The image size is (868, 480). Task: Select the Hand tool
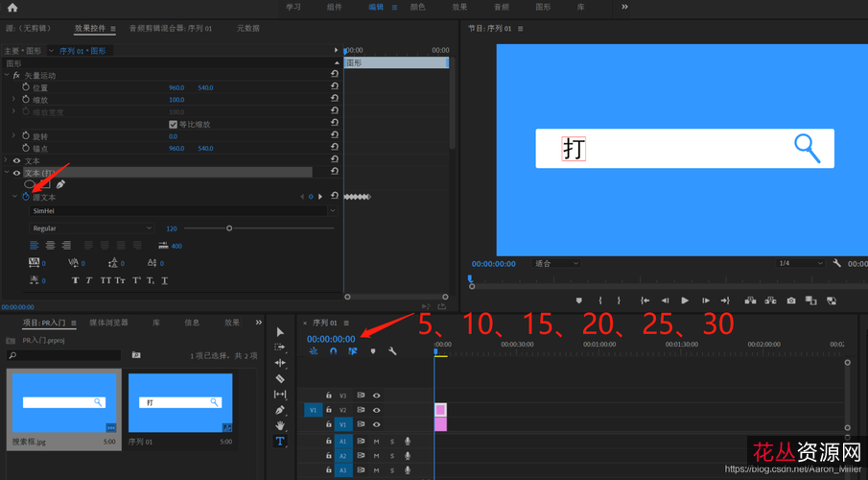pos(280,425)
